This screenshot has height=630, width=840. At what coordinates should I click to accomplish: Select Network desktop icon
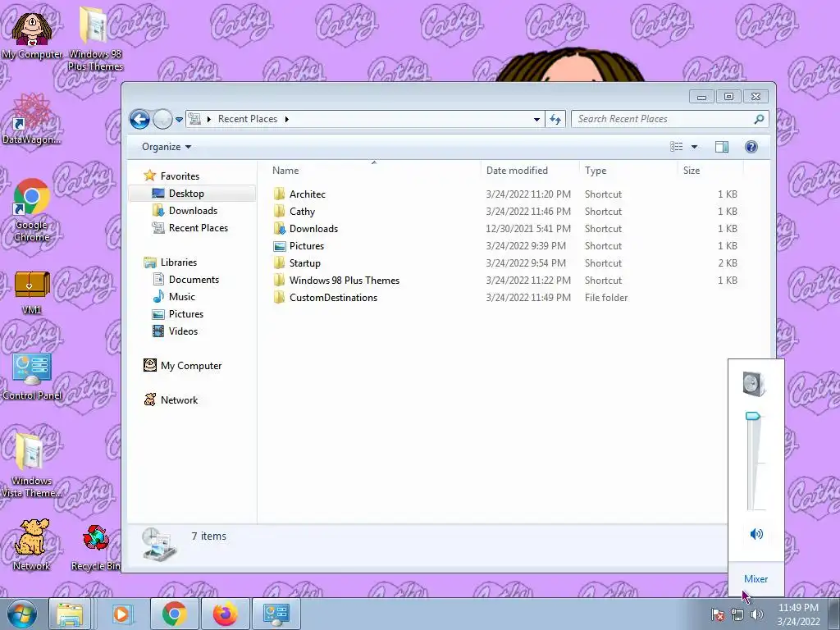31,545
